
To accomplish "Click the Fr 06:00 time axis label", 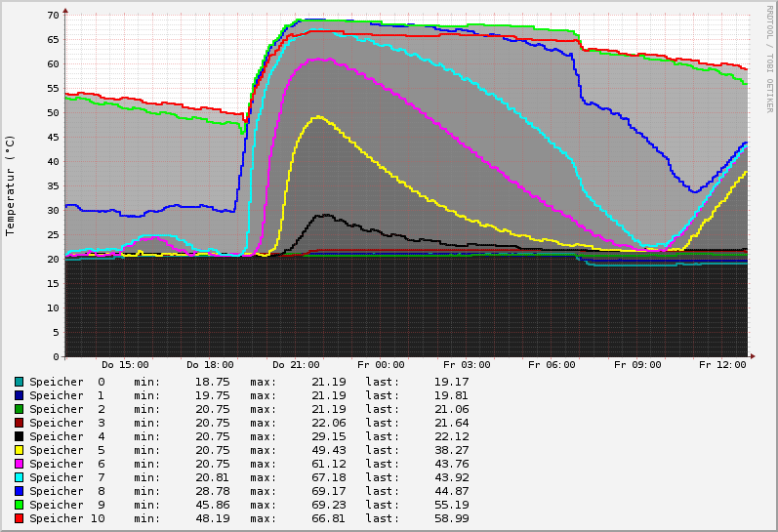I will pyautogui.click(x=552, y=365).
